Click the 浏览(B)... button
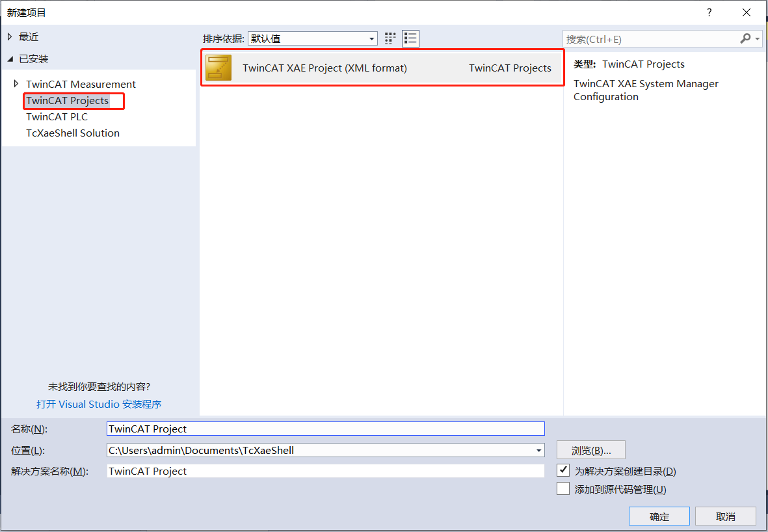This screenshot has height=532, width=768. (x=590, y=450)
